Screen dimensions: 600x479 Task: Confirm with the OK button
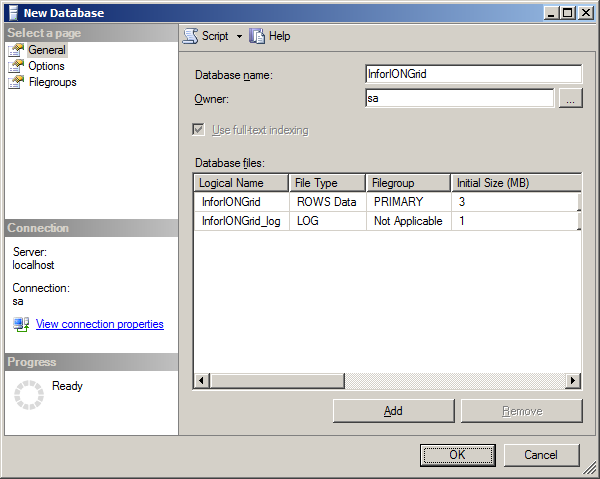pyautogui.click(x=457, y=455)
